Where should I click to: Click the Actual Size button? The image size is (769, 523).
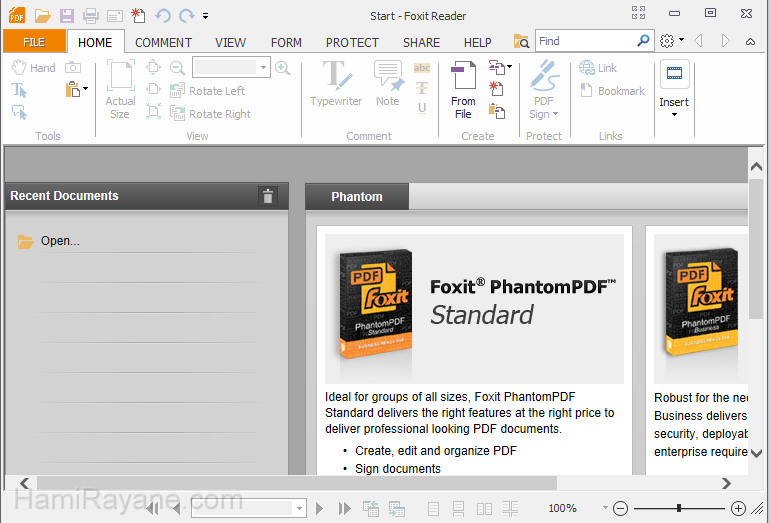pyautogui.click(x=120, y=90)
